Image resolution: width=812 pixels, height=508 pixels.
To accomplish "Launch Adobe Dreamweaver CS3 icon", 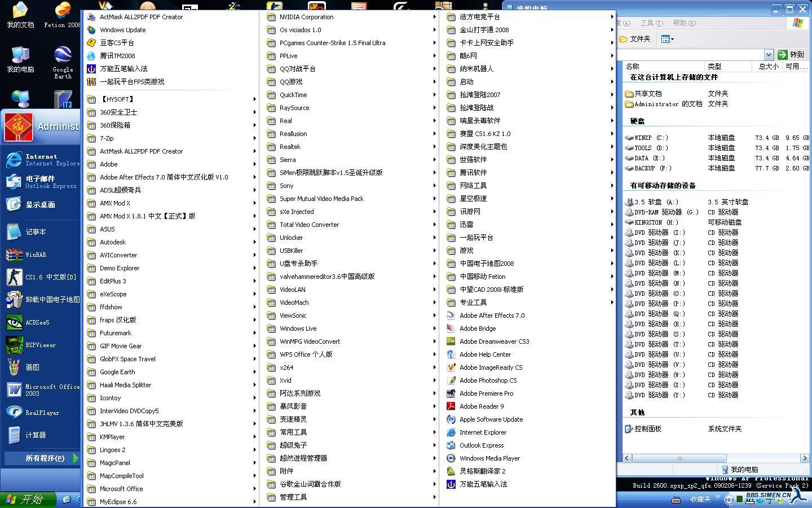I will [451, 341].
